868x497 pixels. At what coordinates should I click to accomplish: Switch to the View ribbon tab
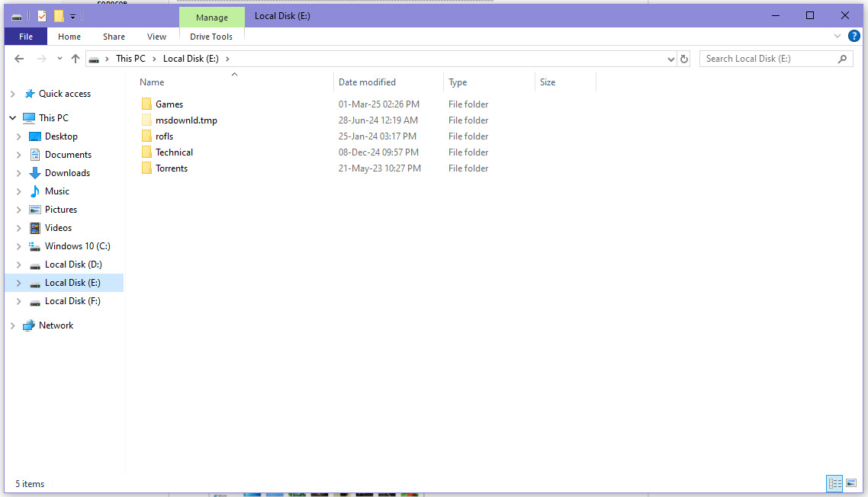click(156, 37)
